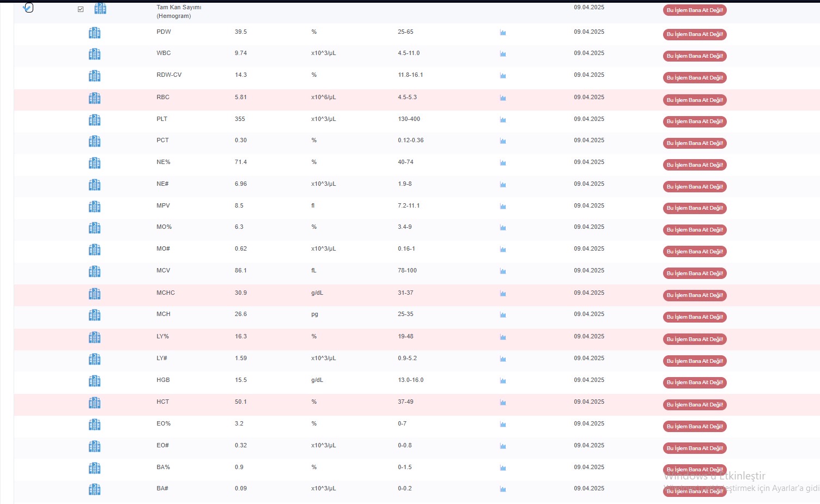Show the chart for the RDW-CV result
This screenshot has width=820, height=504.
pyautogui.click(x=503, y=76)
